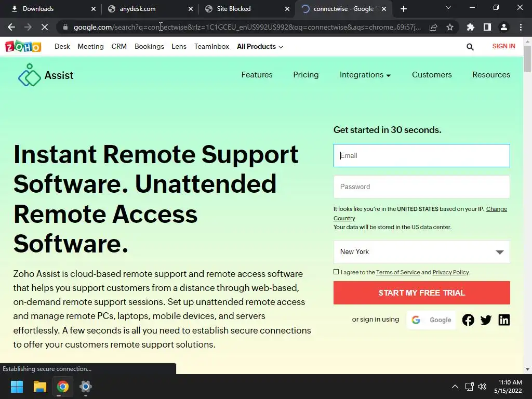Sign in using Facebook icon
532x399 pixels.
tap(468, 320)
